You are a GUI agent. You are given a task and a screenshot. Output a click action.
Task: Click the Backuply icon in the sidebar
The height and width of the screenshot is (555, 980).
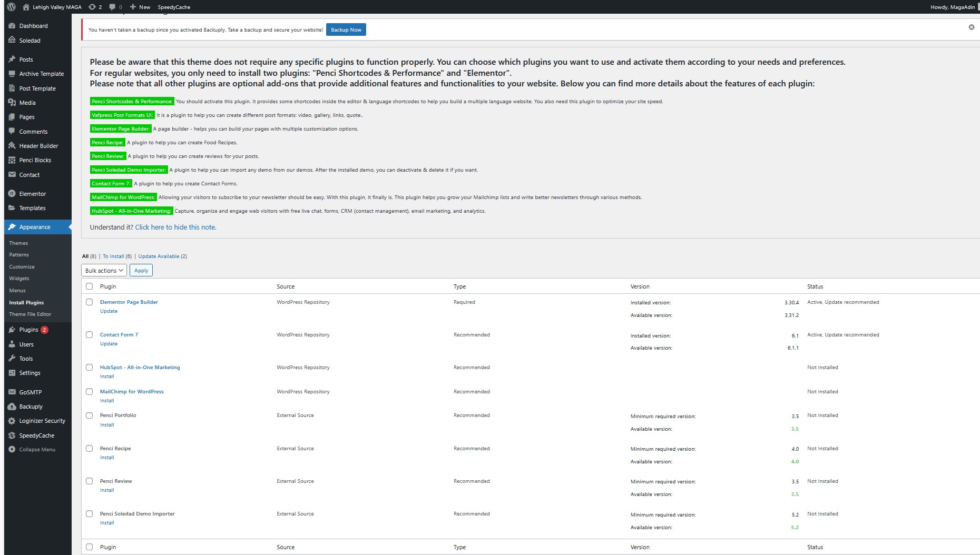[12, 407]
